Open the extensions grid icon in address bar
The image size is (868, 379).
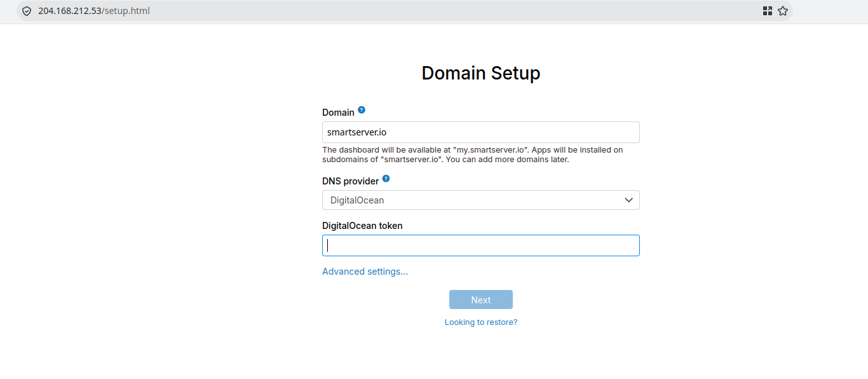pos(768,11)
